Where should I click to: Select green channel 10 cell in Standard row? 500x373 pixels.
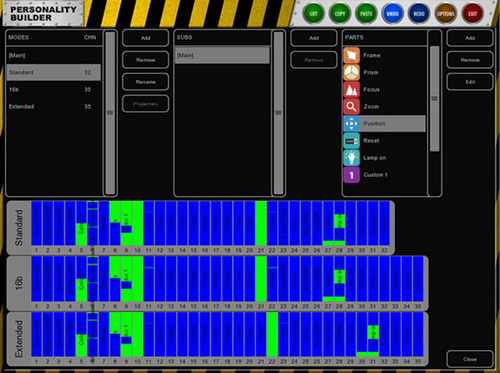(138, 223)
